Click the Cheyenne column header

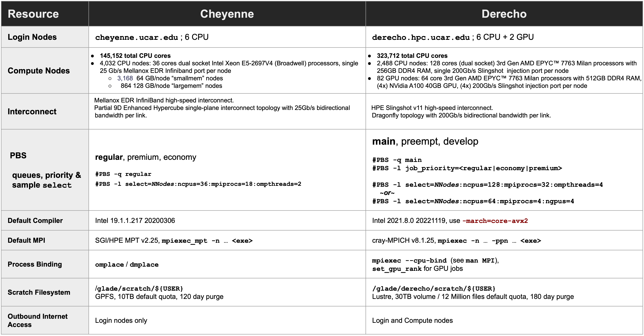(x=227, y=14)
